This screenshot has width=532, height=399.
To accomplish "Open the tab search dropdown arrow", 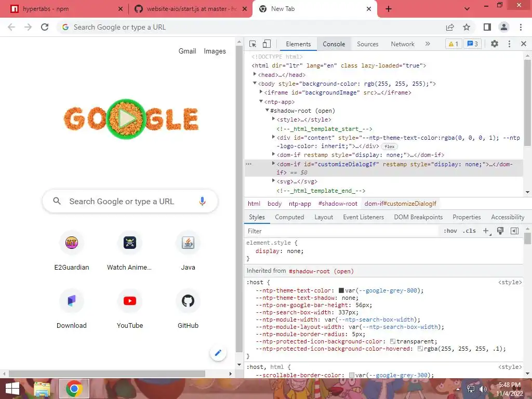I will click(x=467, y=9).
